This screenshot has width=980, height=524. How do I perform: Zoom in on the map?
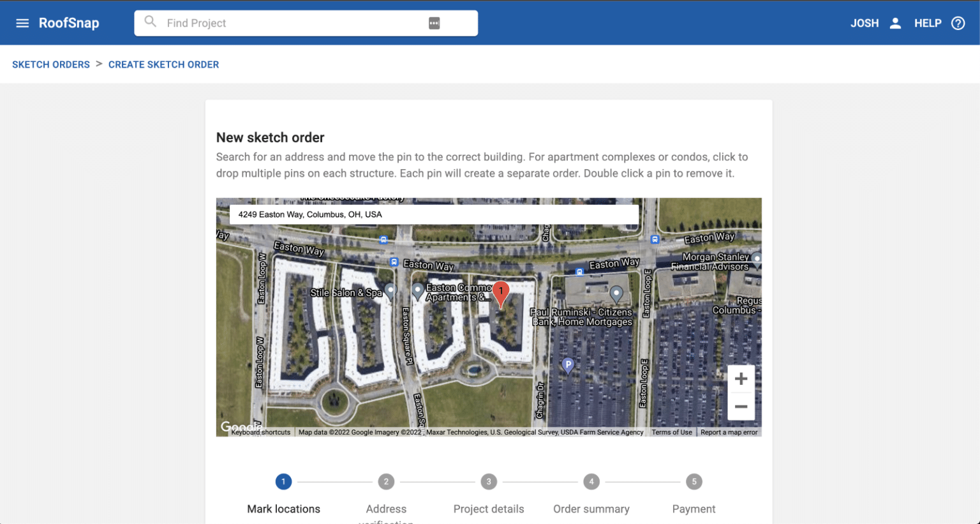(741, 378)
